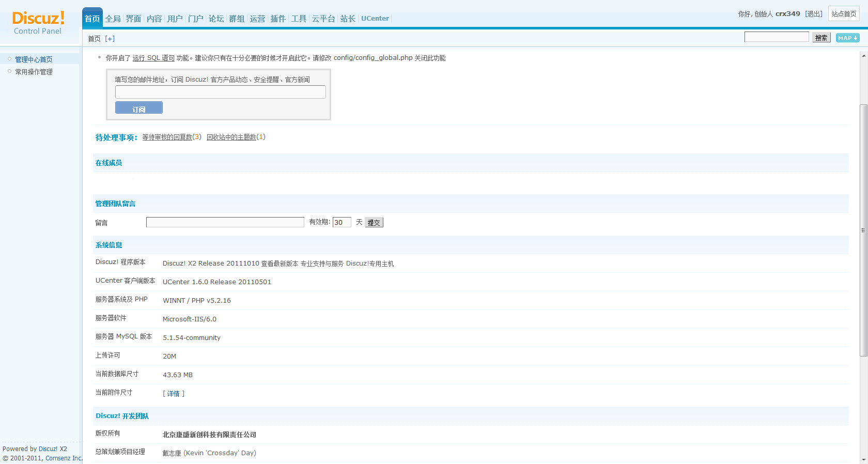Open 戴志康 (Kevin 'Crossday' Day) link

209,453
